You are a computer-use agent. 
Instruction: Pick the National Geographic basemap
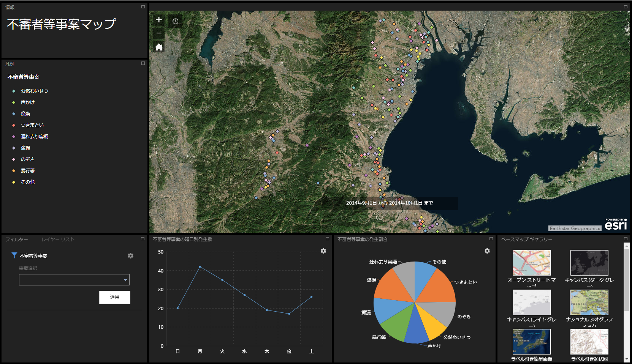coord(589,302)
